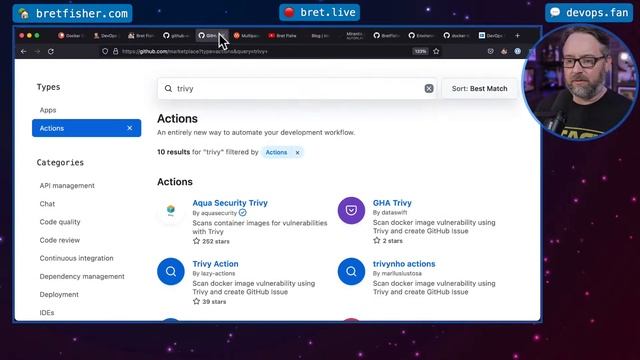This screenshot has width=640, height=360.
Task: Open the Code review category
Action: pyautogui.click(x=60, y=240)
